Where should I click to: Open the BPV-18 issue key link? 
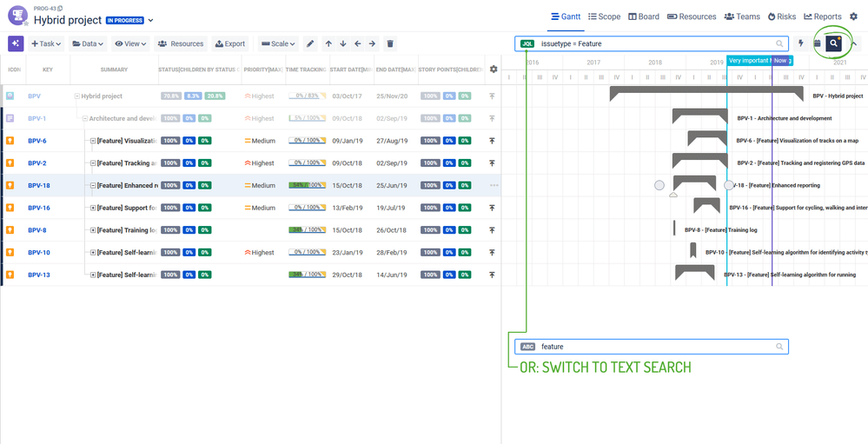pos(39,185)
